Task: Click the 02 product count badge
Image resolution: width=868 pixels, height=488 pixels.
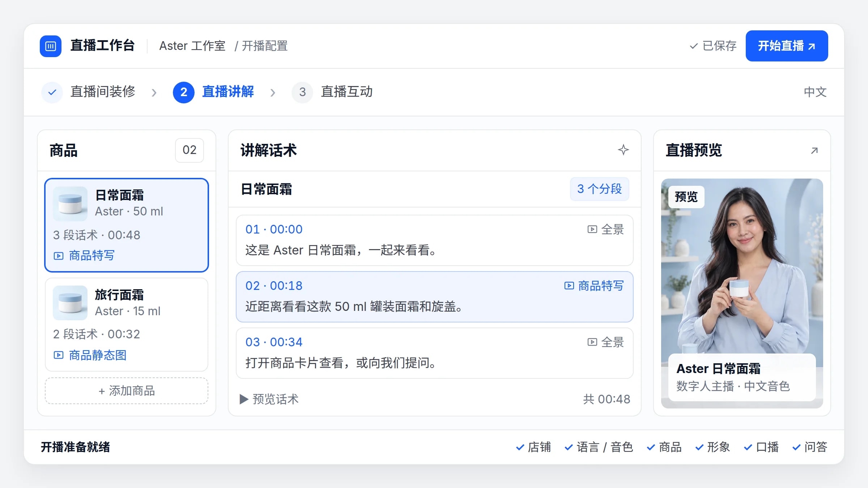Action: (190, 150)
